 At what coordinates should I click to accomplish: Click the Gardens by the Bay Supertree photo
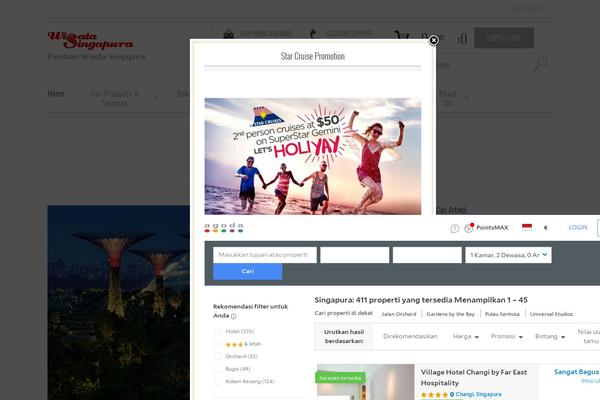pos(119,302)
